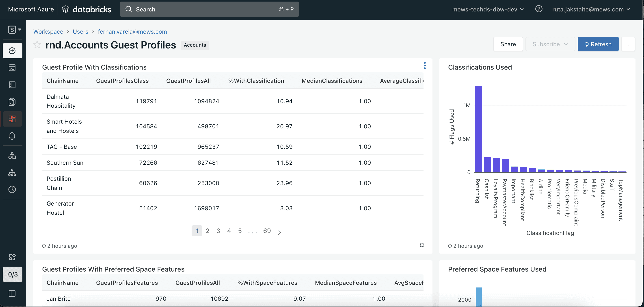Sort by %WithSpaceFeatures column header

click(267, 283)
